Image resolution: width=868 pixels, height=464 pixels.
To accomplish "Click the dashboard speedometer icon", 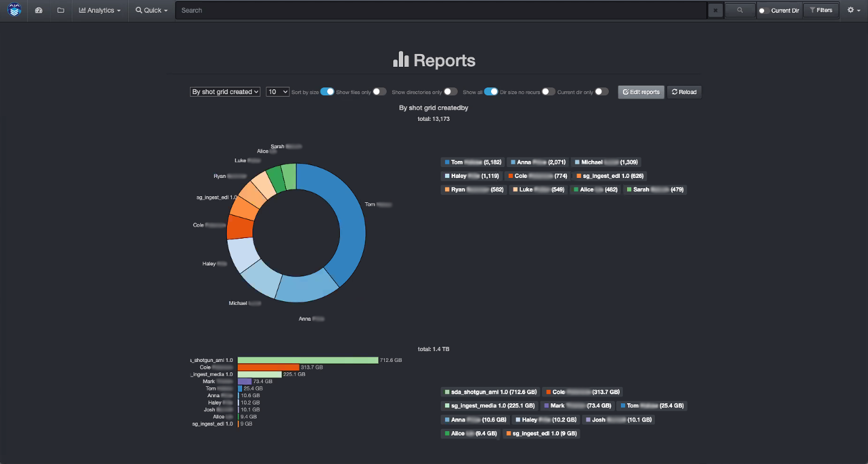I will point(38,10).
